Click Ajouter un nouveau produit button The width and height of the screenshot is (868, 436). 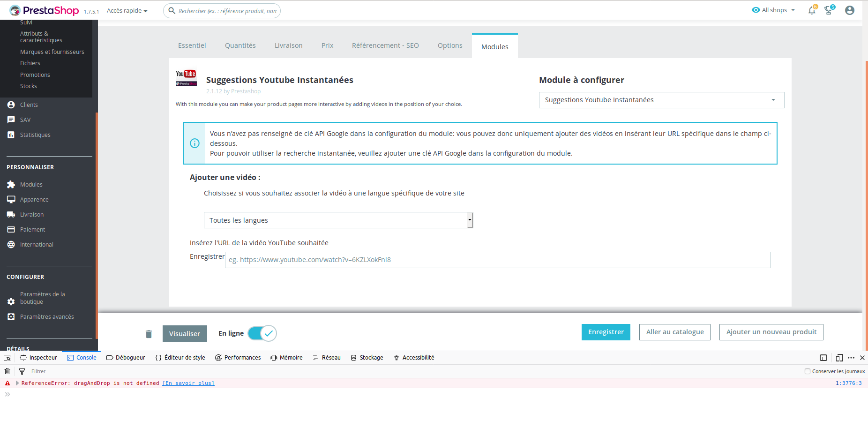[771, 332]
